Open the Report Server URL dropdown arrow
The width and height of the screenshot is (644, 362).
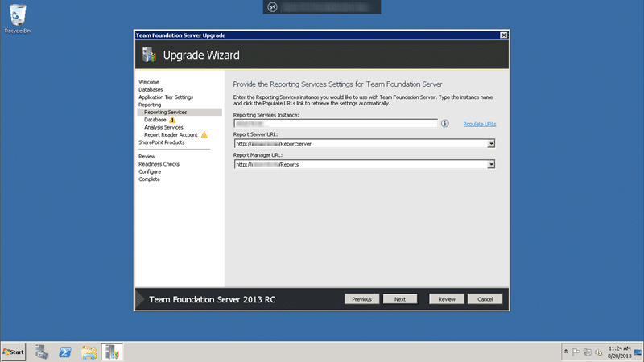coord(491,144)
